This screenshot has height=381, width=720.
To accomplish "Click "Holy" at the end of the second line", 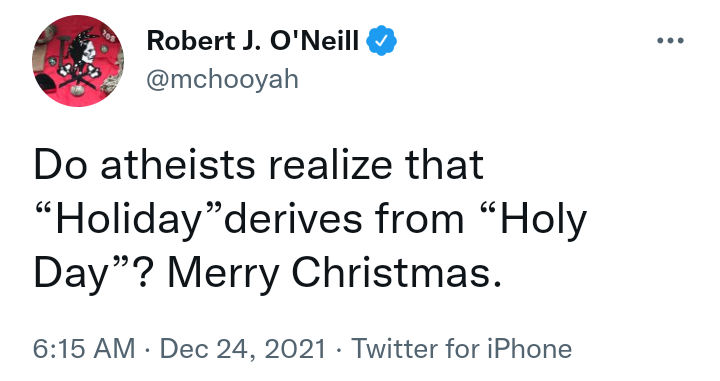I will point(544,219).
